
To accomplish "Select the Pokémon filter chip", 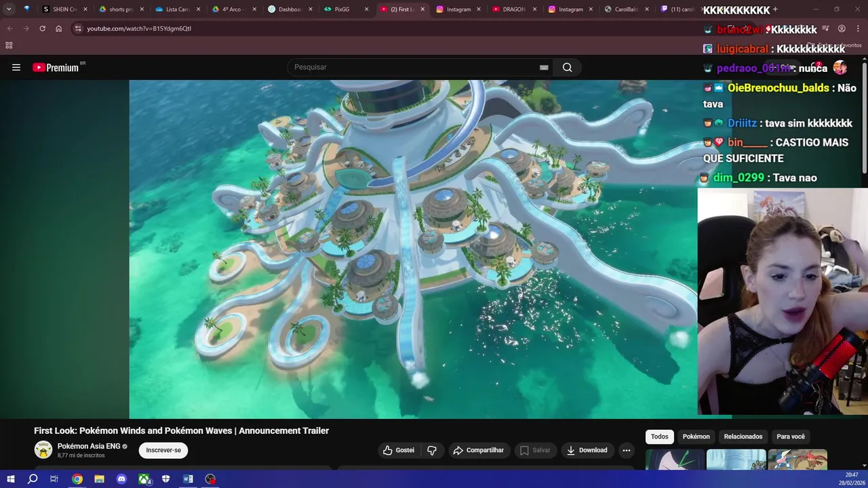I will [x=696, y=436].
